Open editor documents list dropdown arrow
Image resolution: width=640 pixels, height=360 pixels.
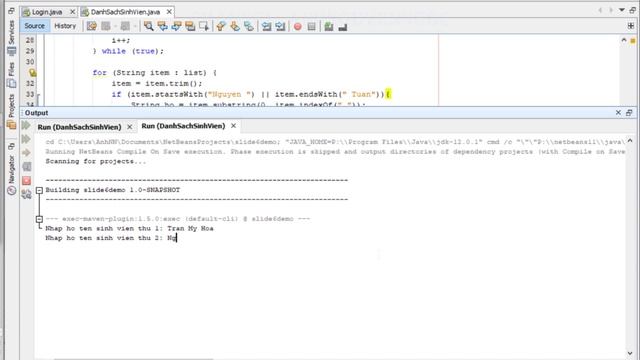tap(621, 10)
